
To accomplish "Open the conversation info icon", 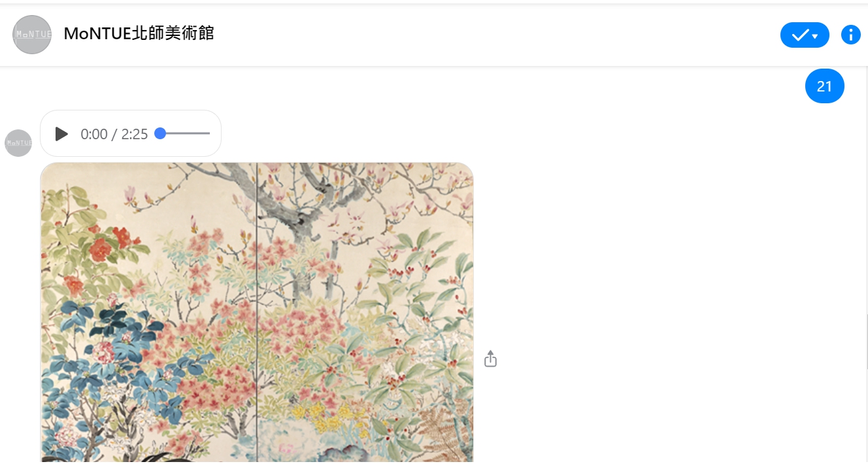I will click(850, 35).
